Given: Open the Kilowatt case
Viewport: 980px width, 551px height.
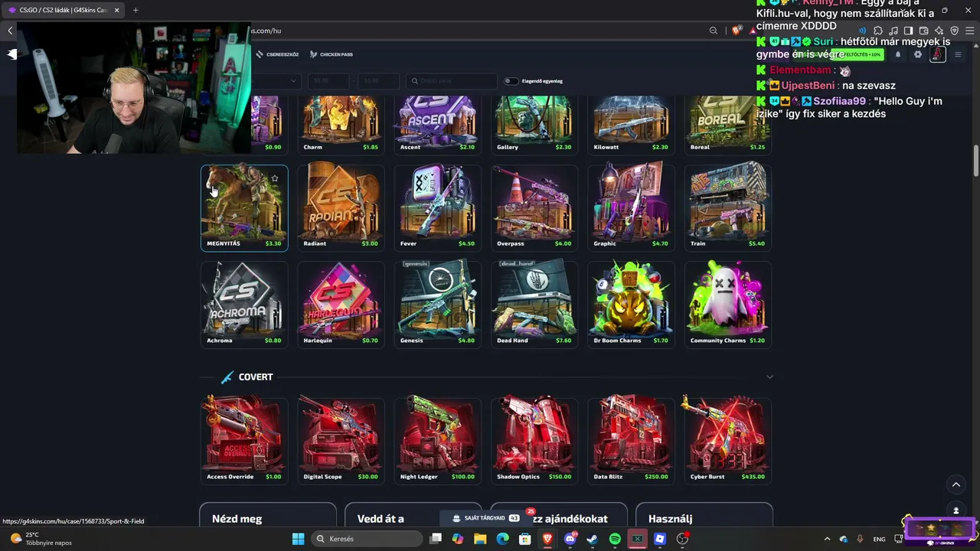Looking at the screenshot, I should pyautogui.click(x=632, y=125).
